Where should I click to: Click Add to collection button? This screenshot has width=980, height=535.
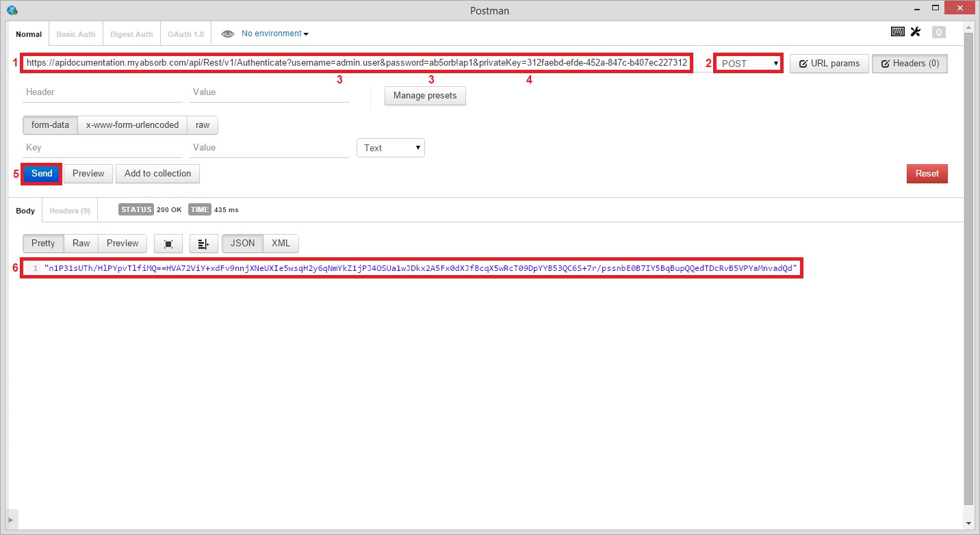157,174
